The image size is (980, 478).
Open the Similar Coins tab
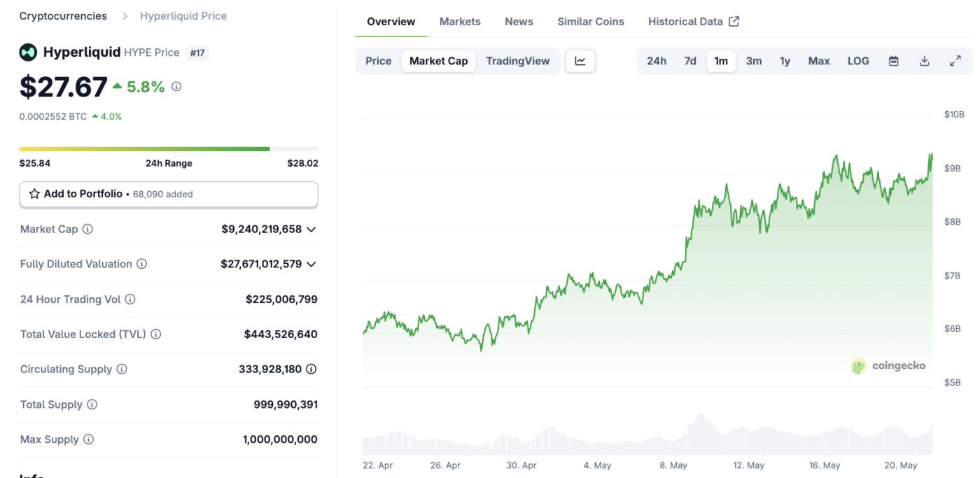pos(590,21)
